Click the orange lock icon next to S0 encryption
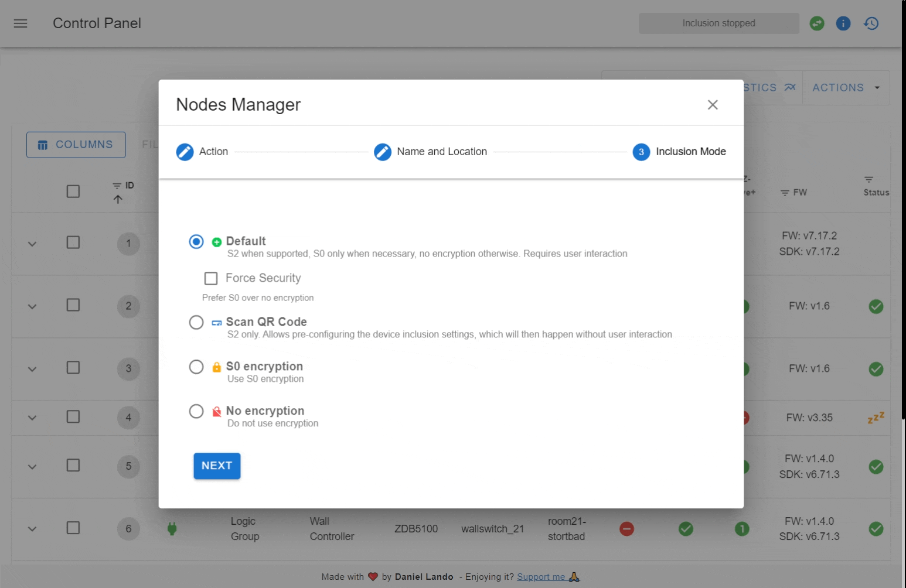906x588 pixels. (x=216, y=367)
